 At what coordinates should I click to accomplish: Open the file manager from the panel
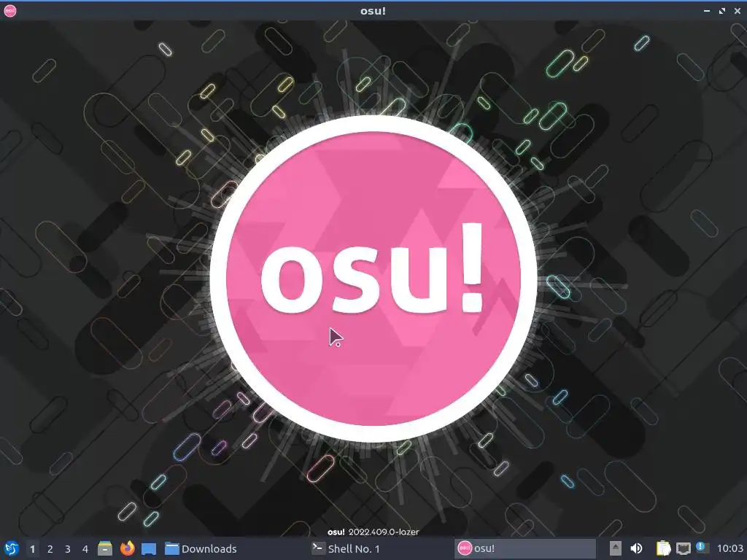pyautogui.click(x=105, y=548)
